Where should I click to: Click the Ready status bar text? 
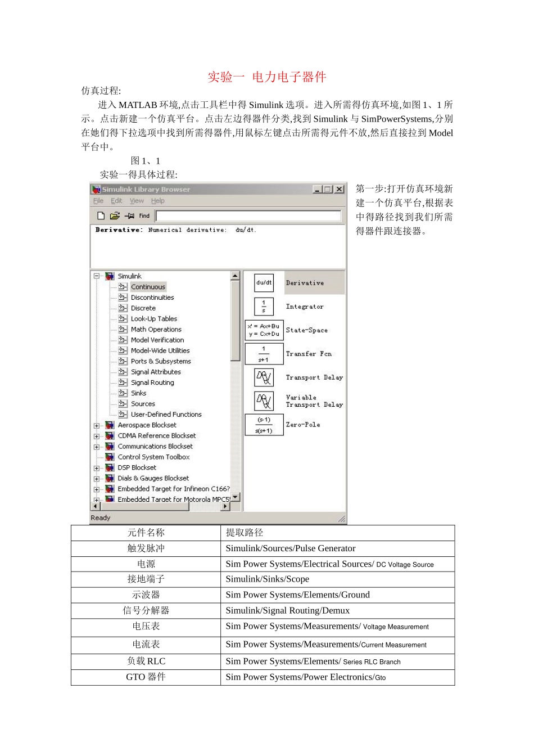(101, 518)
